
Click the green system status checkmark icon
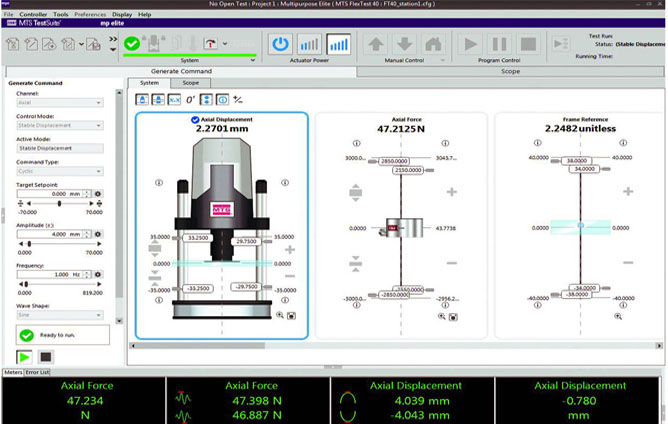click(132, 44)
